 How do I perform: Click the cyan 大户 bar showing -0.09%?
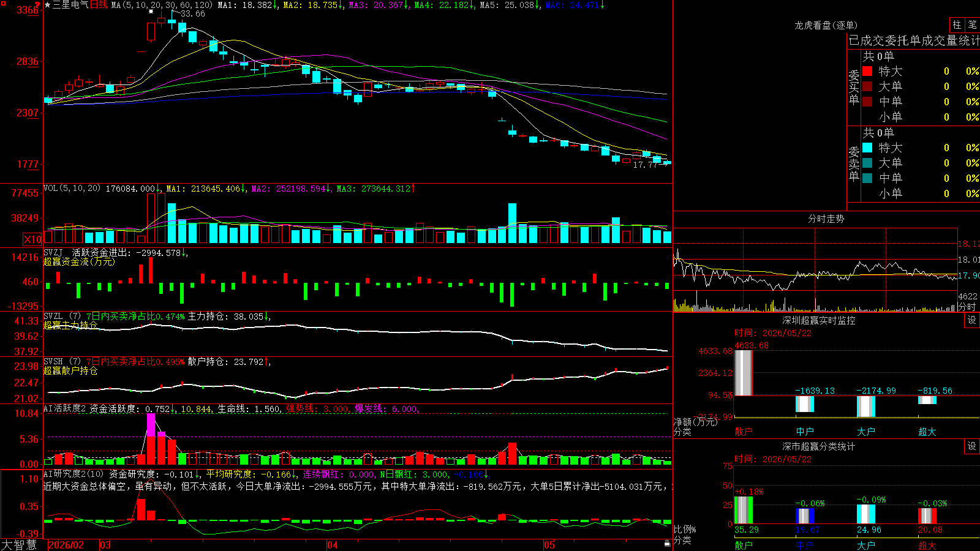[x=866, y=514]
